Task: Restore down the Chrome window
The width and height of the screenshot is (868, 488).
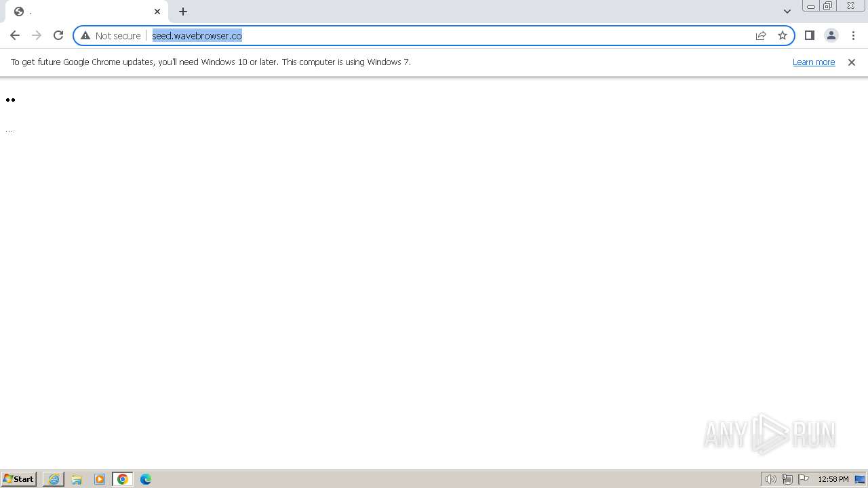Action: pyautogui.click(x=828, y=6)
